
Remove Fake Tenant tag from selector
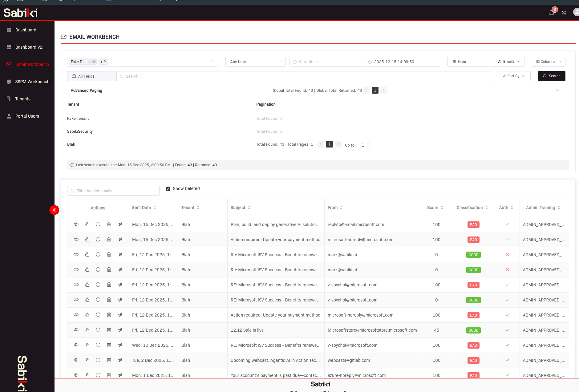[x=94, y=62]
